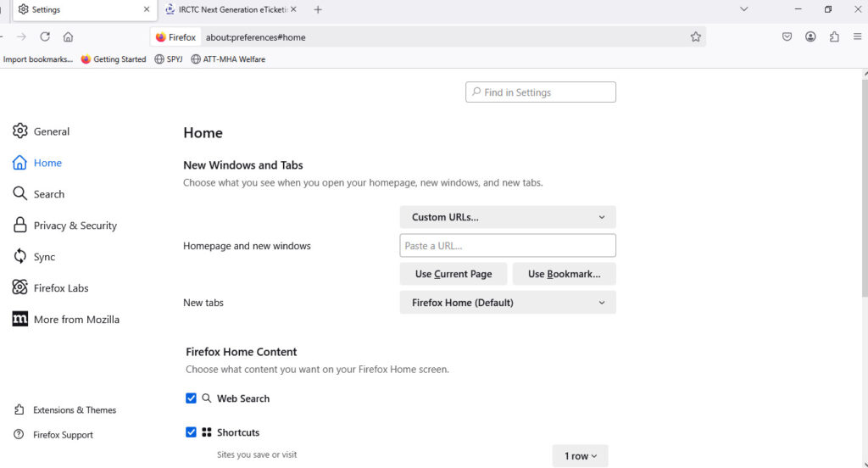Open the application hamburger menu
Screen dimensions: 868x468
click(857, 36)
